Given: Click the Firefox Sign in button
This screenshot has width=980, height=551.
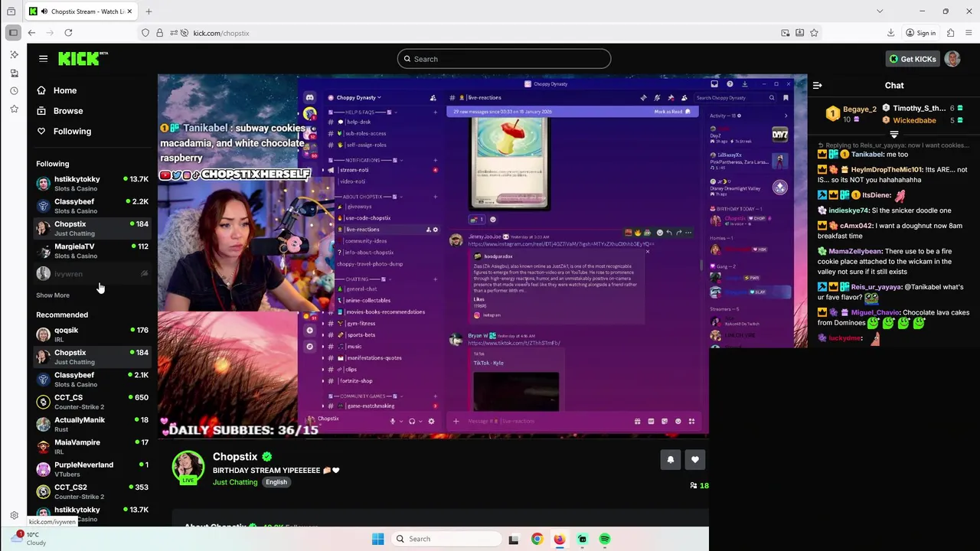Looking at the screenshot, I should coord(920,33).
